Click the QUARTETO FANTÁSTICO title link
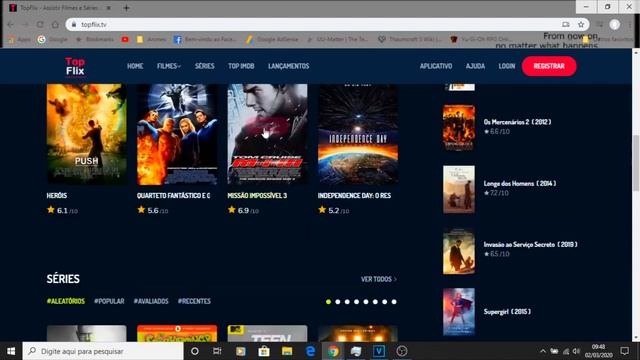640x360 pixels. pyautogui.click(x=173, y=196)
